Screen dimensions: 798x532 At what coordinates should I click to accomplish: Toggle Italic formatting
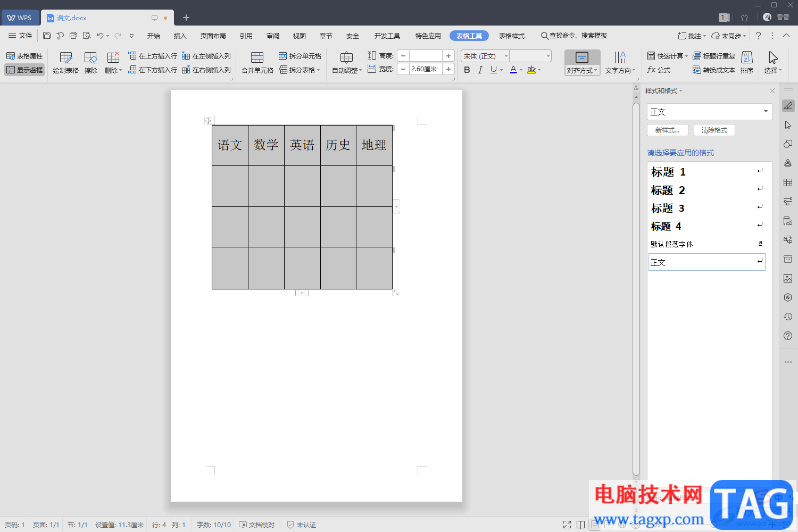pyautogui.click(x=480, y=70)
